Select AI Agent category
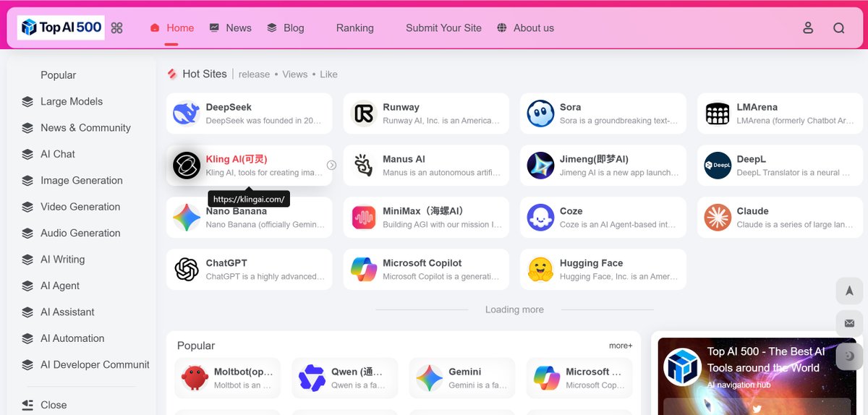868x415 pixels. pos(51,286)
